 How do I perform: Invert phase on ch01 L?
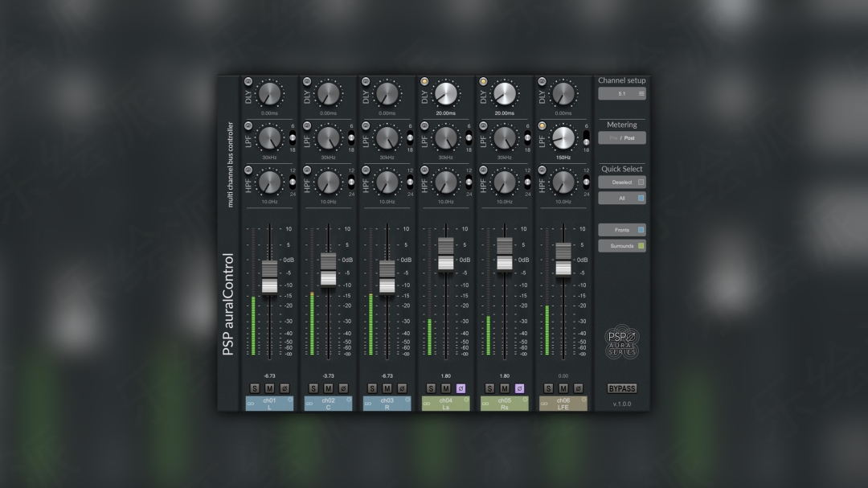285,388
